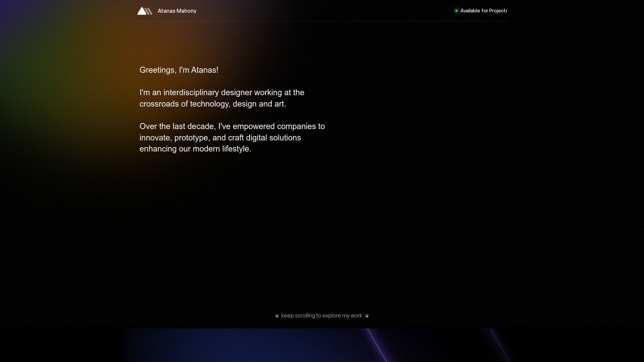Open the Atanas Mahony home link
The height and width of the screenshot is (362, 644).
coord(177,11)
